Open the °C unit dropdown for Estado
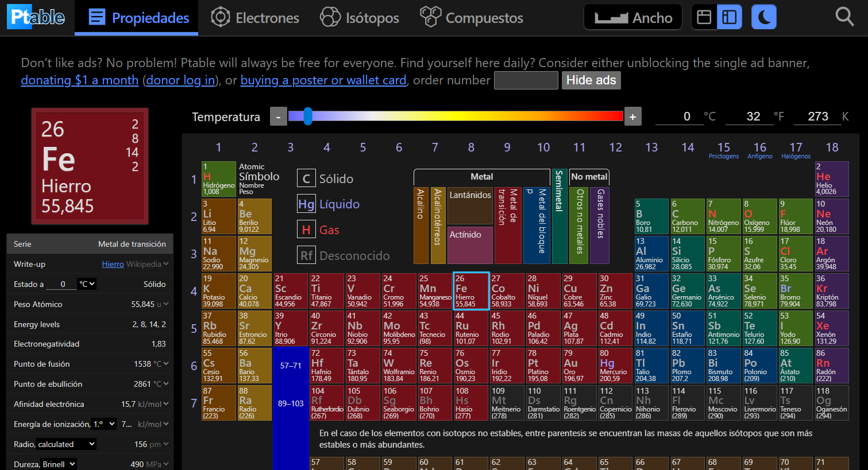Screen dimensions: 868x470 click(x=87, y=284)
